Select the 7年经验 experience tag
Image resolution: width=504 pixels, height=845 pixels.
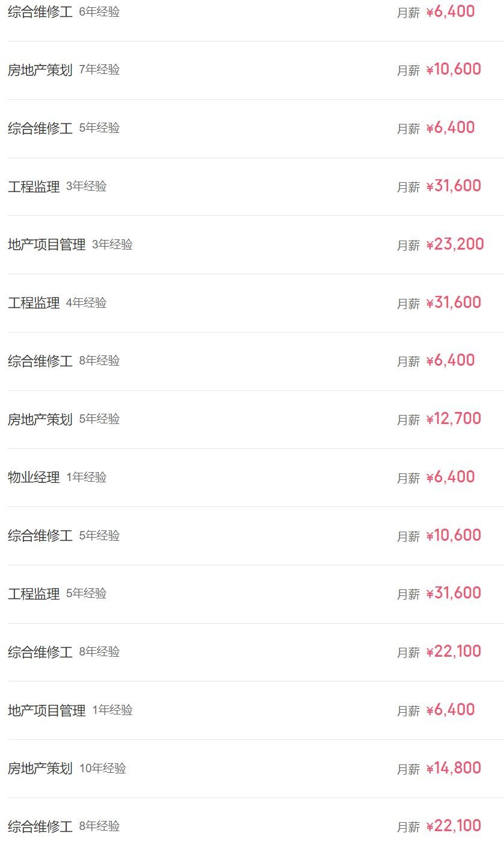[99, 70]
